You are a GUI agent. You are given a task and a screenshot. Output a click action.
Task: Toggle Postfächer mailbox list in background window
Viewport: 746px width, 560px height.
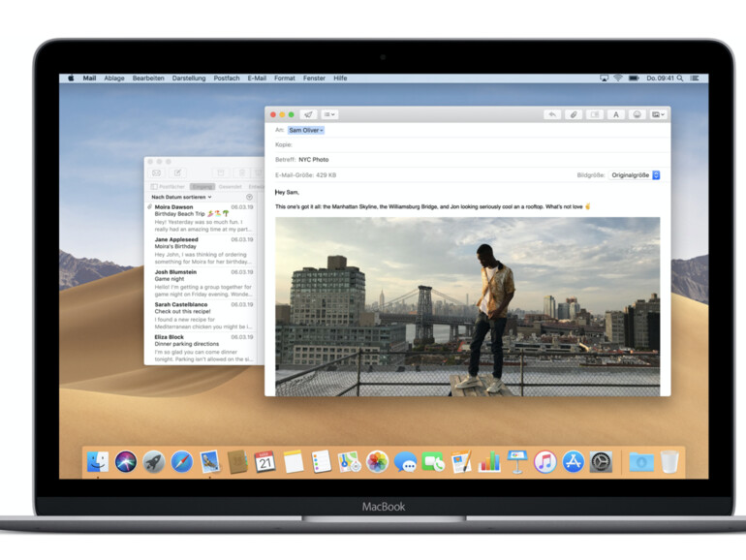pyautogui.click(x=168, y=187)
